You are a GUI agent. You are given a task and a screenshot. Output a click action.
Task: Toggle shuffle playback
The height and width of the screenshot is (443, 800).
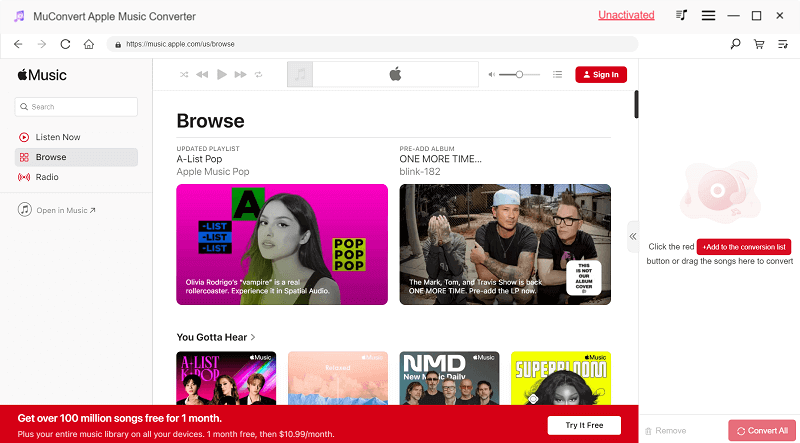pyautogui.click(x=184, y=74)
